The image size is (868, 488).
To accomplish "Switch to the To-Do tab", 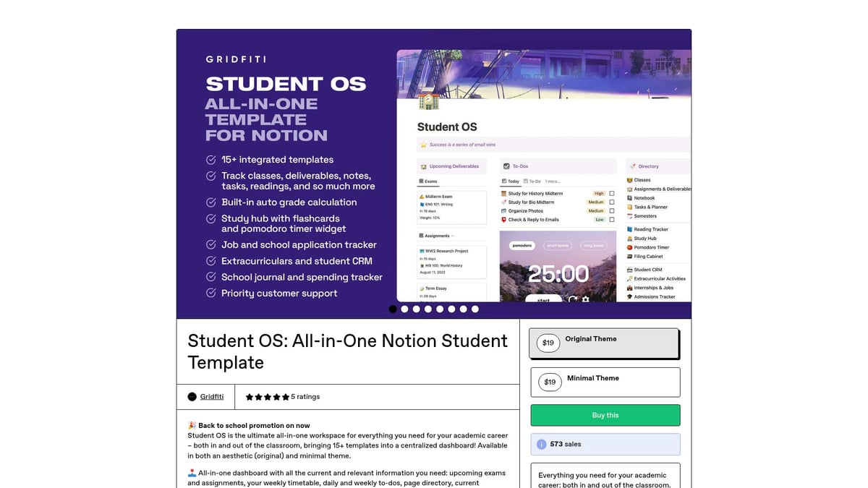I will 534,181.
